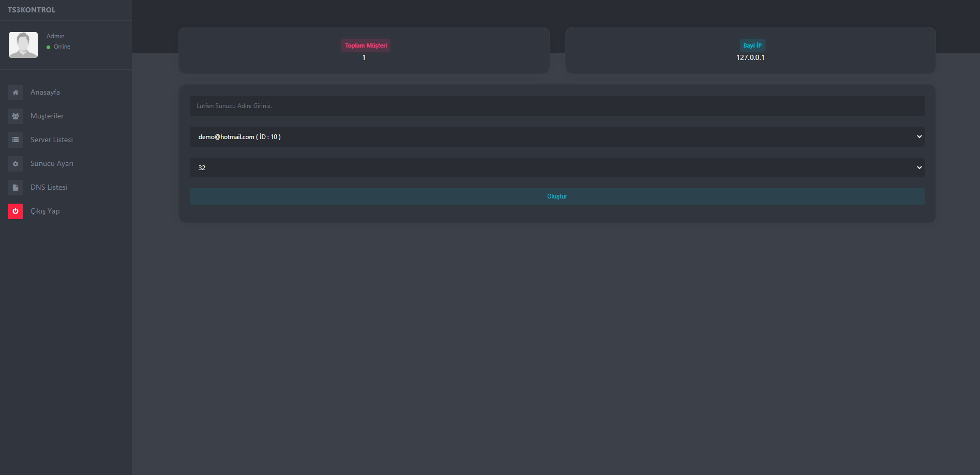Click the home icon beside Anasayfa
Viewport: 980px width, 475px height.
16,93
